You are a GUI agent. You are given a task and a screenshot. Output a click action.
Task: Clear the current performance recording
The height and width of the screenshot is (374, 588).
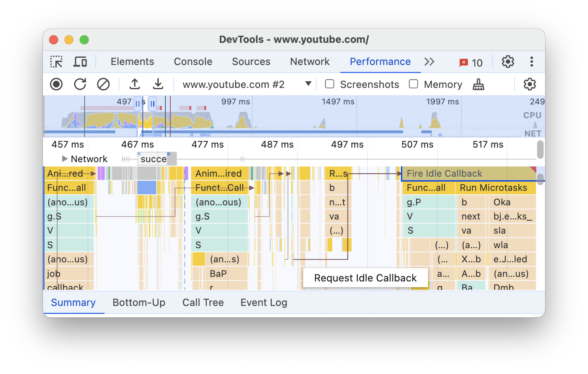coord(103,84)
